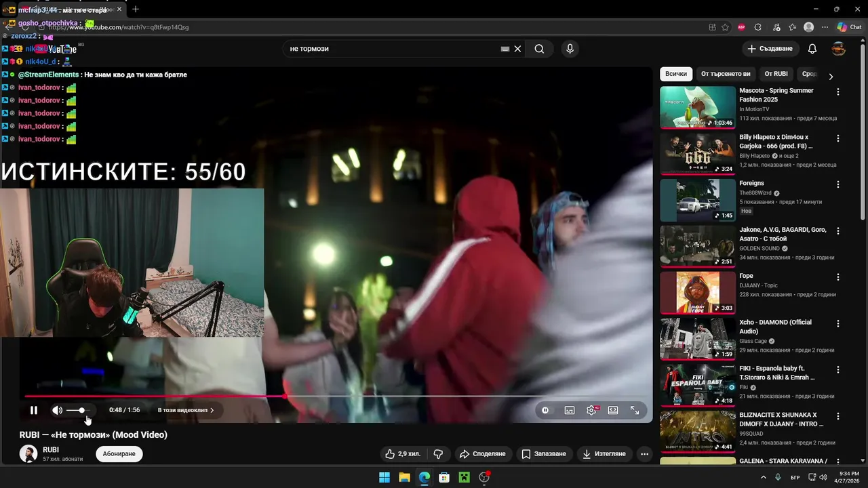Open more actions ellipsis under video
Screen dimensions: 868x488
pos(645,454)
